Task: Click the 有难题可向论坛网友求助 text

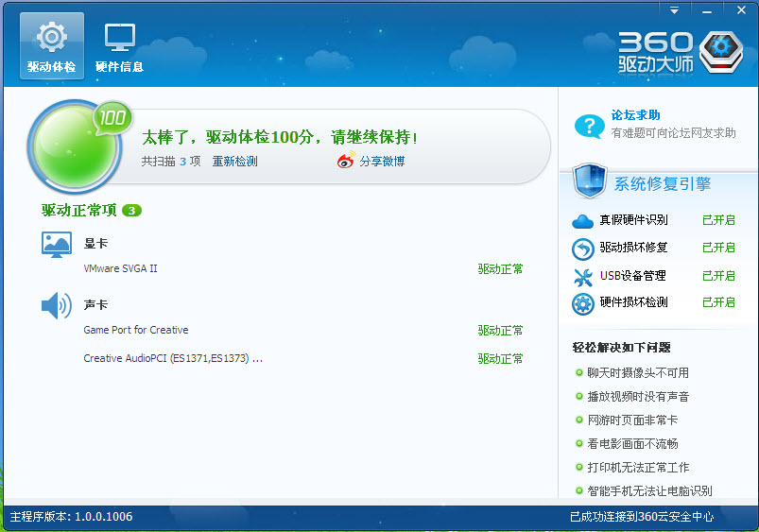Action: coord(673,133)
